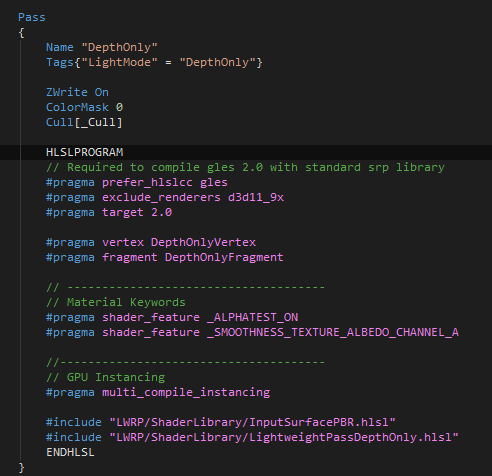Click the 'ZWrite On' line
Image resolution: width=492 pixels, height=476 pixels.
click(x=77, y=92)
